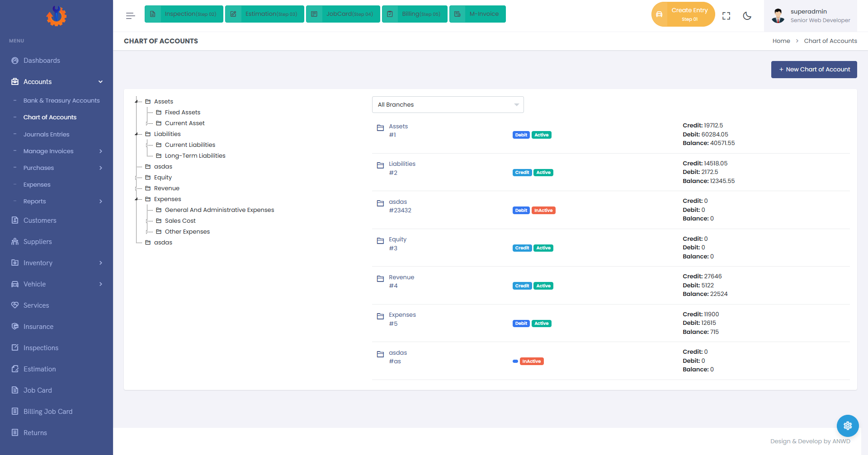868x455 pixels.
Task: Expand Manage Invoices submenu arrow
Action: tap(100, 151)
